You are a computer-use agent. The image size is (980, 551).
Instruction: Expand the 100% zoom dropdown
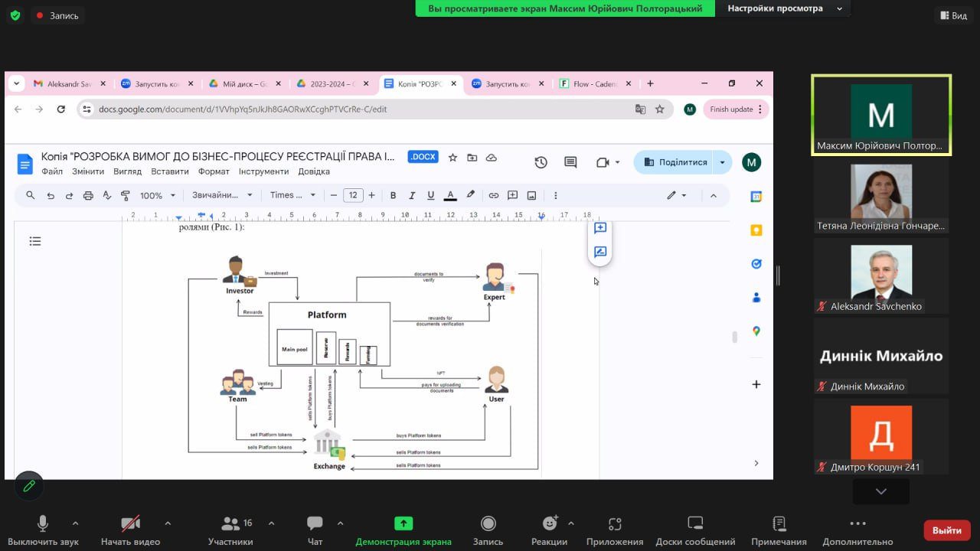[158, 195]
